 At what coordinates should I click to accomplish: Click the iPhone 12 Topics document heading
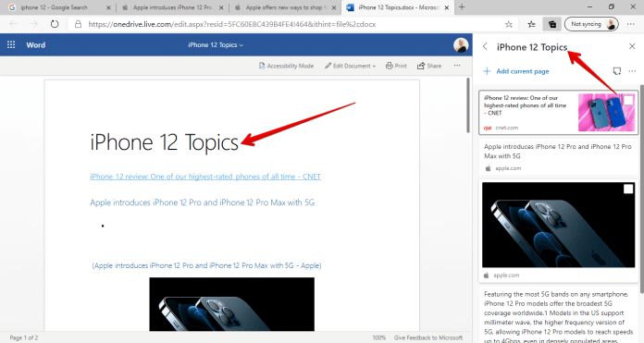coord(165,142)
